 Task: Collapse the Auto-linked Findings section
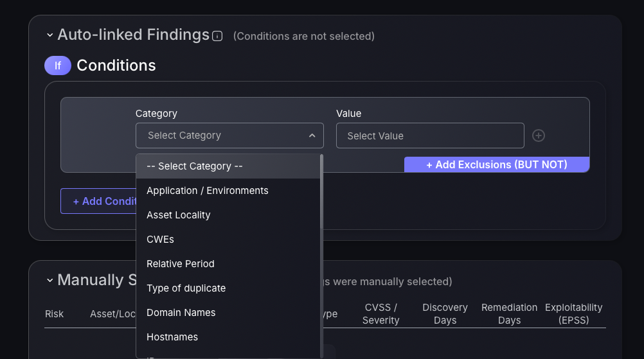tap(49, 35)
